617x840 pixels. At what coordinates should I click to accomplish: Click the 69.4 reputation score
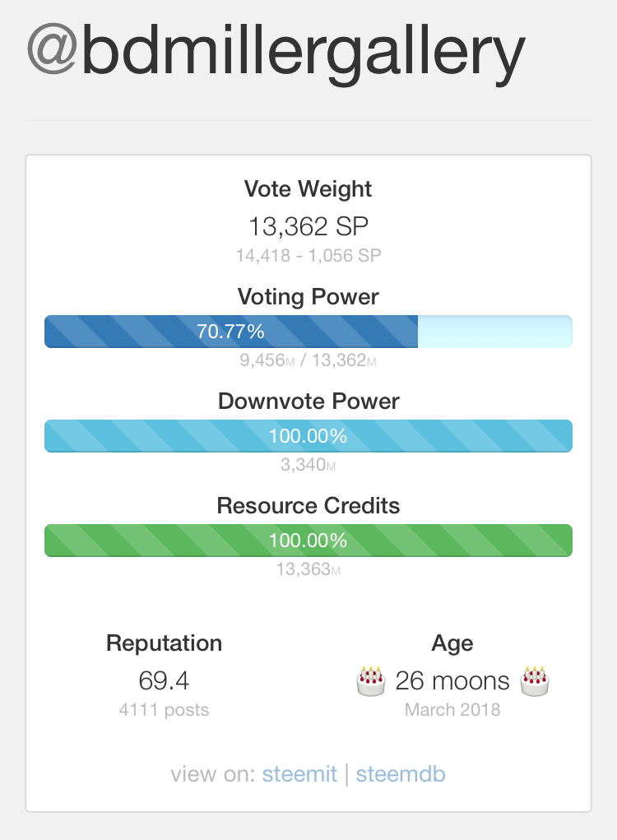coord(164,681)
